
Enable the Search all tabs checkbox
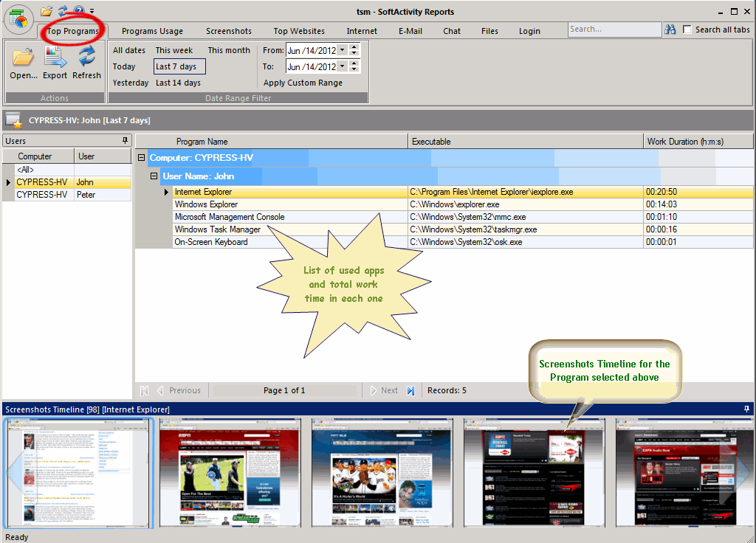pyautogui.click(x=687, y=30)
